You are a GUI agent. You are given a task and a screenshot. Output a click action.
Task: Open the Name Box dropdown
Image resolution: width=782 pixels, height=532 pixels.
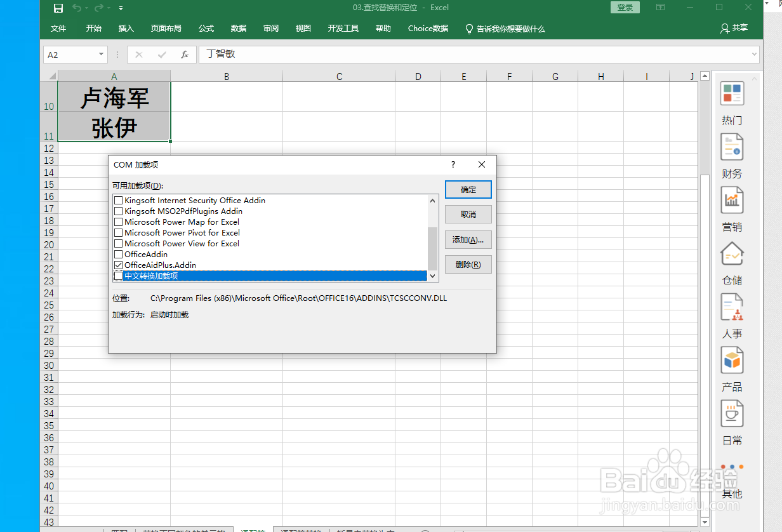tap(100, 55)
